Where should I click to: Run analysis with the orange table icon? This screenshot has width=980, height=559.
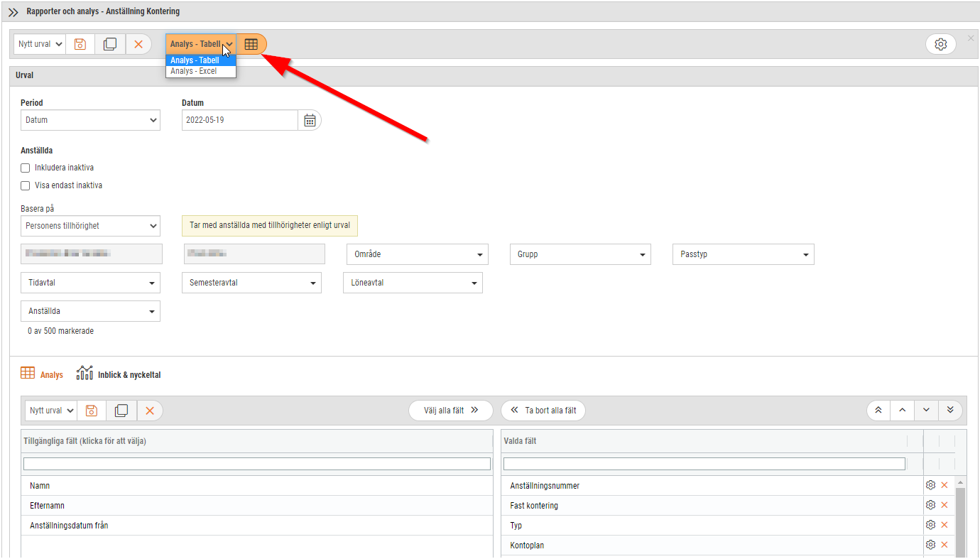pyautogui.click(x=251, y=44)
